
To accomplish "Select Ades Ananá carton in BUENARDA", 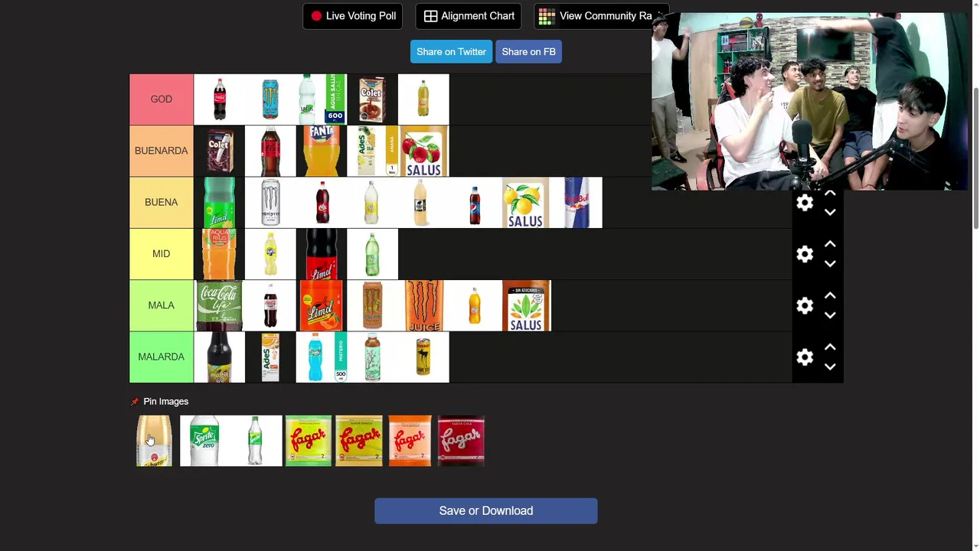I will (x=372, y=151).
